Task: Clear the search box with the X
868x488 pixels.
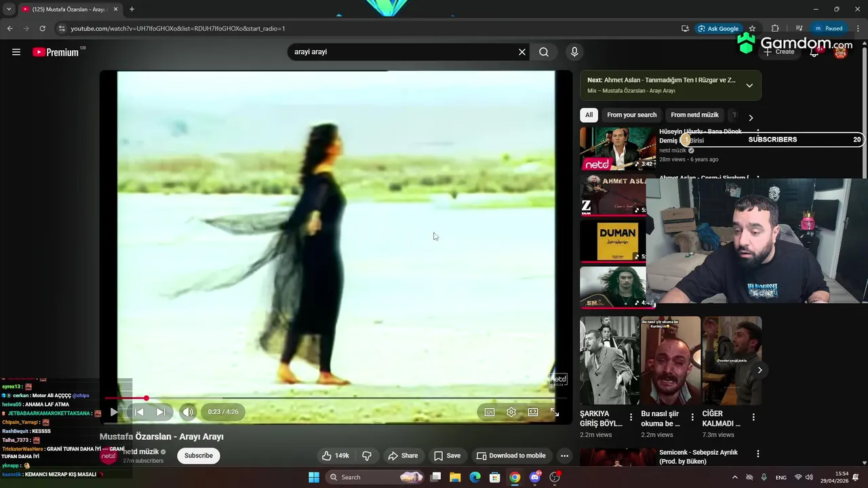Action: pos(522,52)
